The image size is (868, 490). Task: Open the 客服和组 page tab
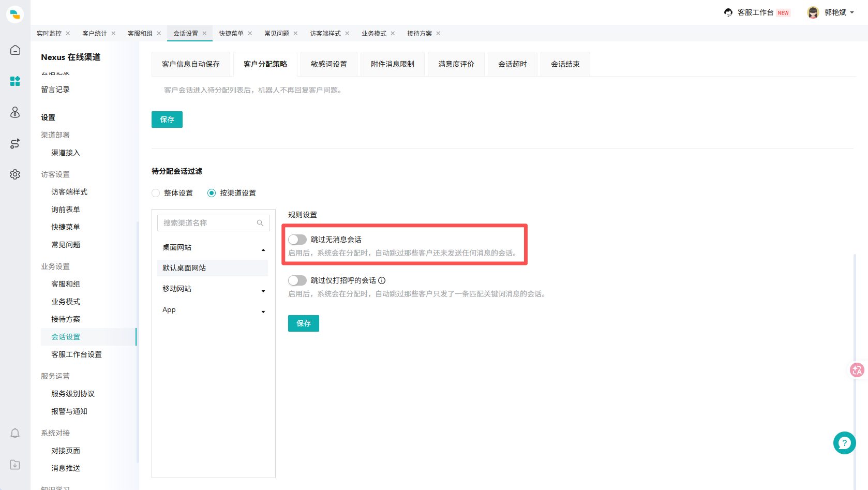click(x=140, y=33)
